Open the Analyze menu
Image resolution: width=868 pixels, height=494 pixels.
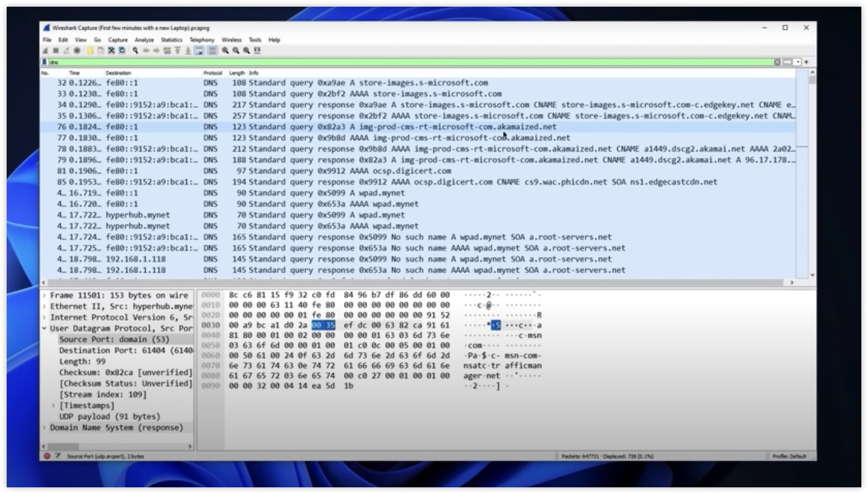(144, 40)
